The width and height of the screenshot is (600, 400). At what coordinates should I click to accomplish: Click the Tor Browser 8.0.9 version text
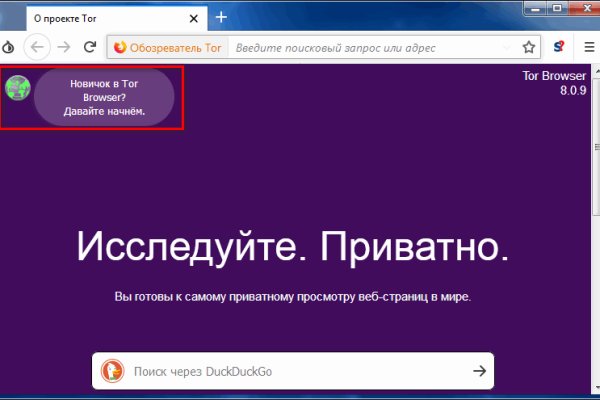558,83
